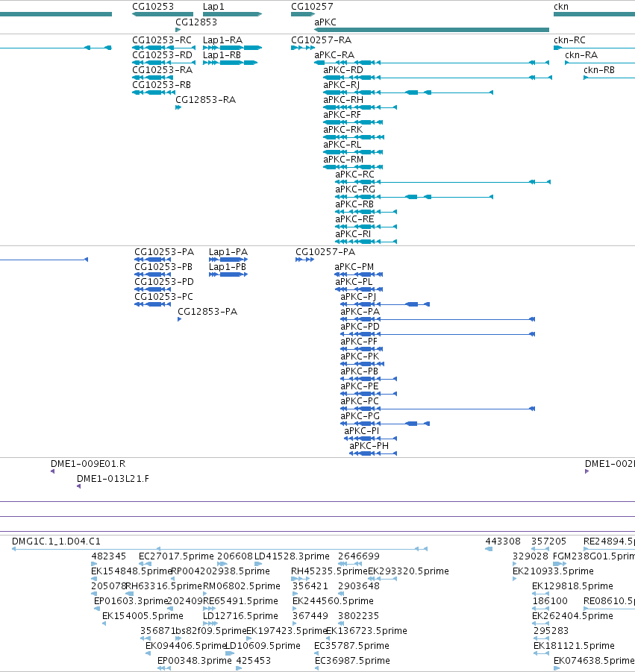Select the CG10253 gene bar

pyautogui.click(x=163, y=14)
